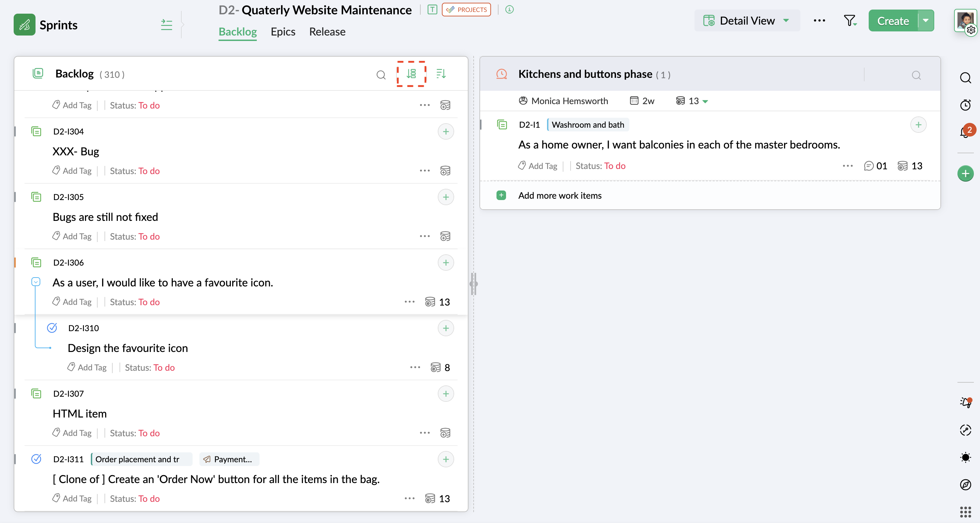Open global search in right sidebar
Viewport: 980px width, 523px height.
[x=965, y=77]
